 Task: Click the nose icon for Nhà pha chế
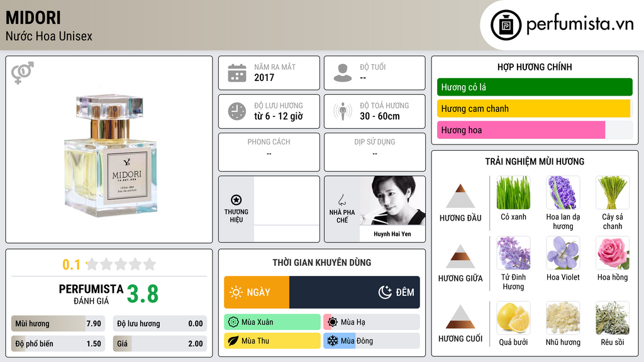(x=341, y=200)
